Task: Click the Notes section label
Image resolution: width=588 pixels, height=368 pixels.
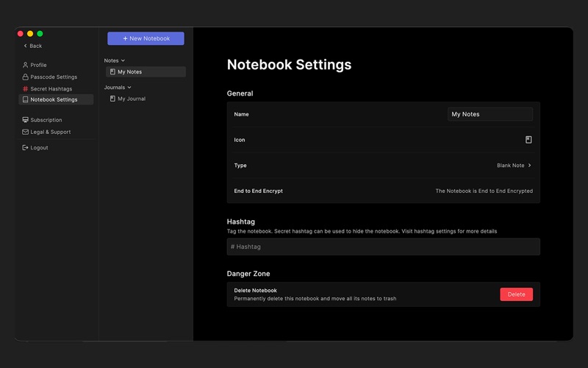Action: point(111,60)
